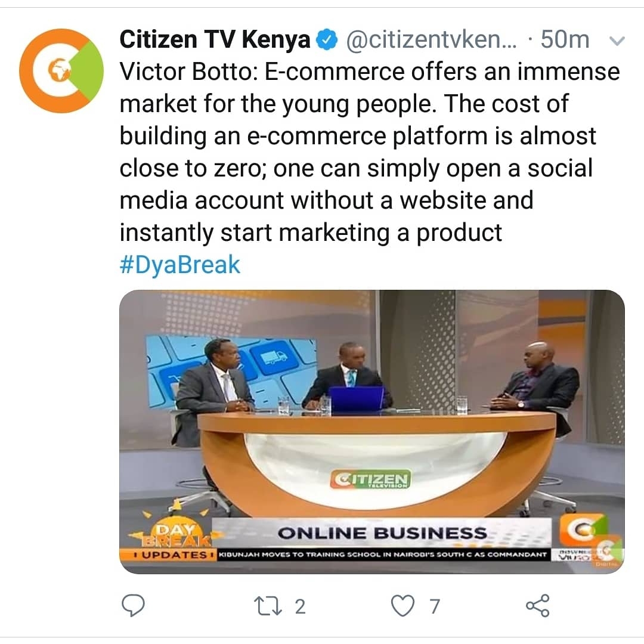Open the Citizen TV Kenya display name
This screenshot has width=644, height=644.
[215, 39]
